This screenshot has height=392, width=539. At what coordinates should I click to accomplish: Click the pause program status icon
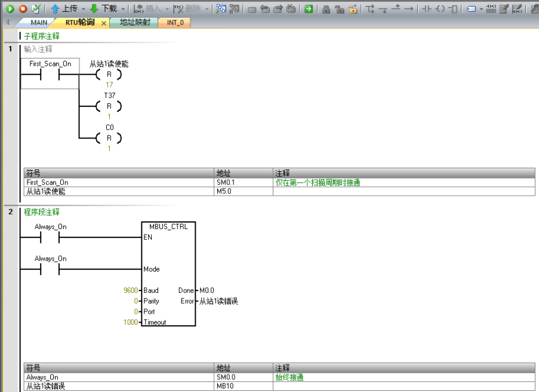point(235,9)
